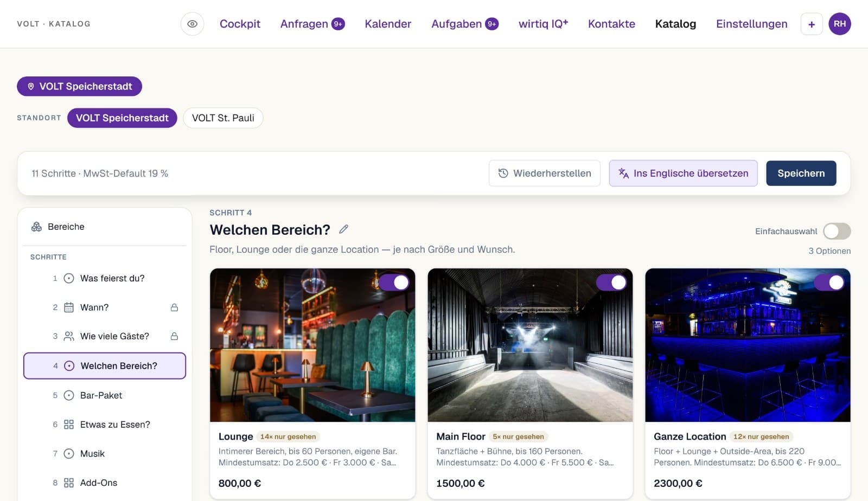The width and height of the screenshot is (868, 501).
Task: Click the Bereiche cubes icon in sidebar
Action: point(36,227)
